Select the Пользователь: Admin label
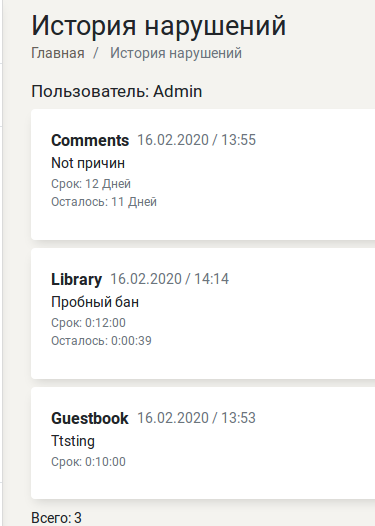 (117, 92)
